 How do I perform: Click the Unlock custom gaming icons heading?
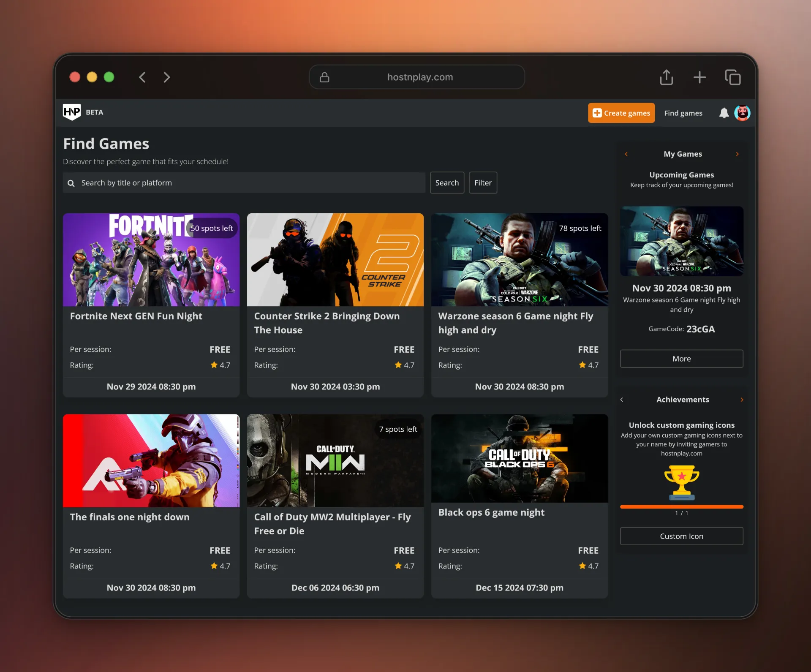(x=682, y=425)
